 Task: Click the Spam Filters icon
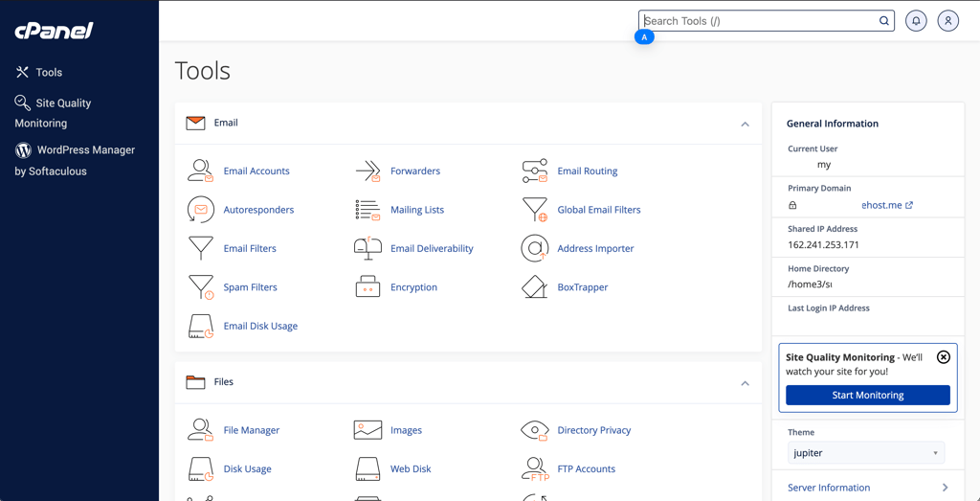click(201, 287)
